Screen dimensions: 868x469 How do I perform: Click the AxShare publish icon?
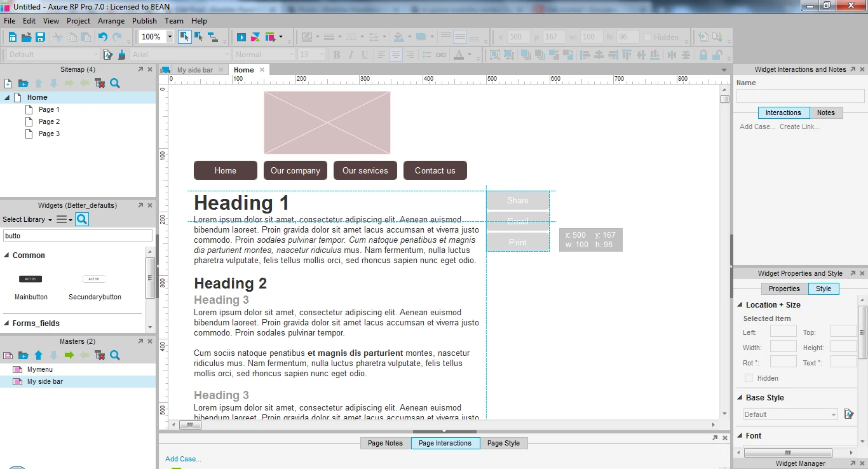255,37
